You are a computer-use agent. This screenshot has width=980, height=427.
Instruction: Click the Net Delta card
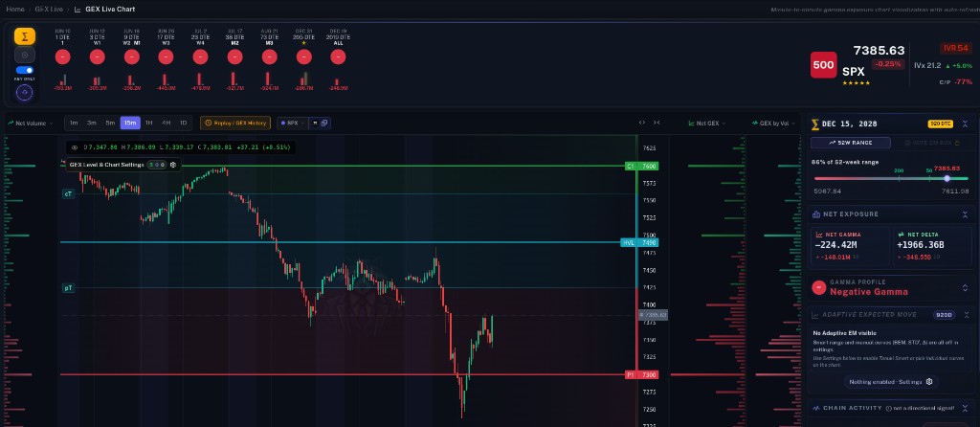pyautogui.click(x=932, y=248)
